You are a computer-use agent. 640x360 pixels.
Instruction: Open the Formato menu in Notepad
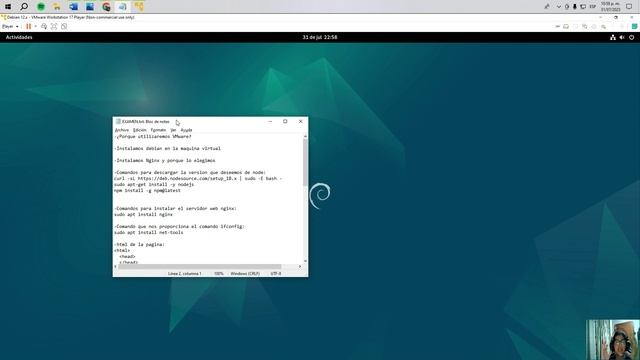click(x=158, y=130)
